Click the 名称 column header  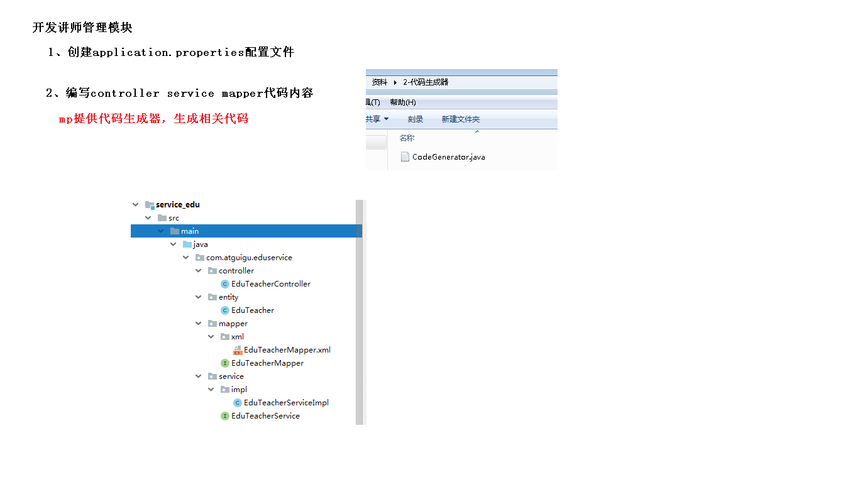[407, 138]
